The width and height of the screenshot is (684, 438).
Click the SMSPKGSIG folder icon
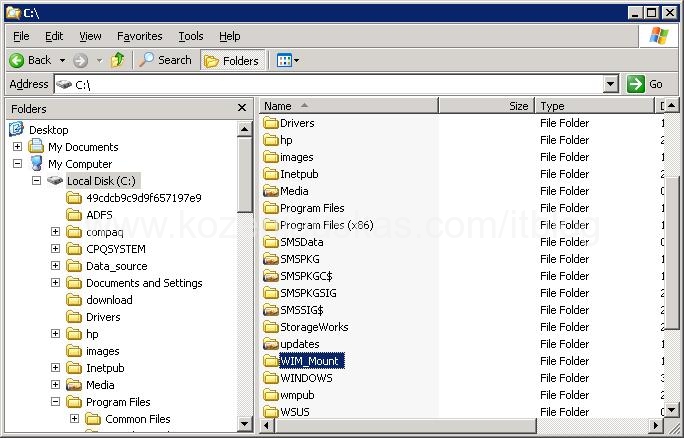pyautogui.click(x=271, y=293)
